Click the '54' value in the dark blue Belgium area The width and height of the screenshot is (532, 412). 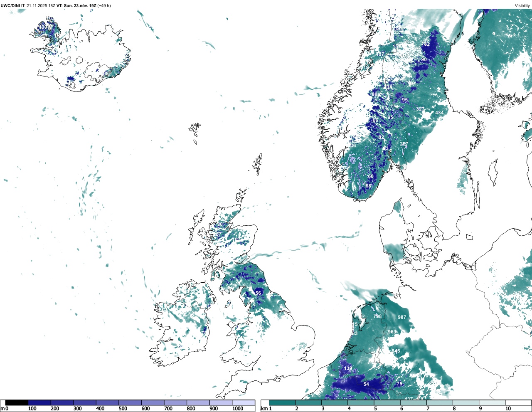366,384
